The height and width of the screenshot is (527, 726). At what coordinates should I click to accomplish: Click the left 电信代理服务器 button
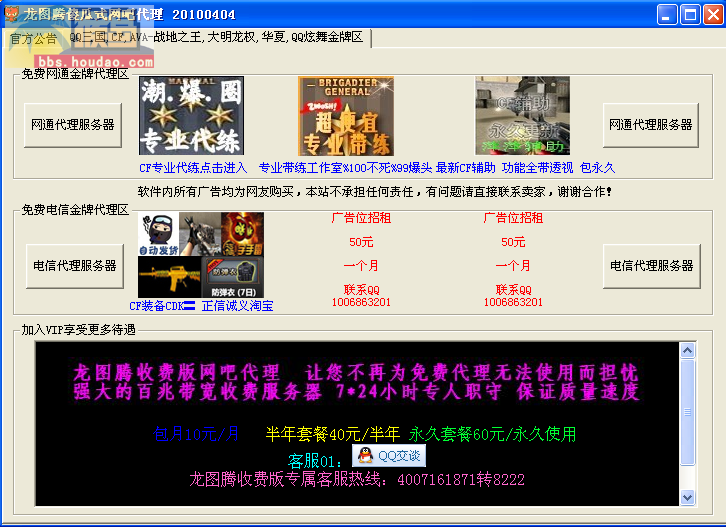[75, 266]
